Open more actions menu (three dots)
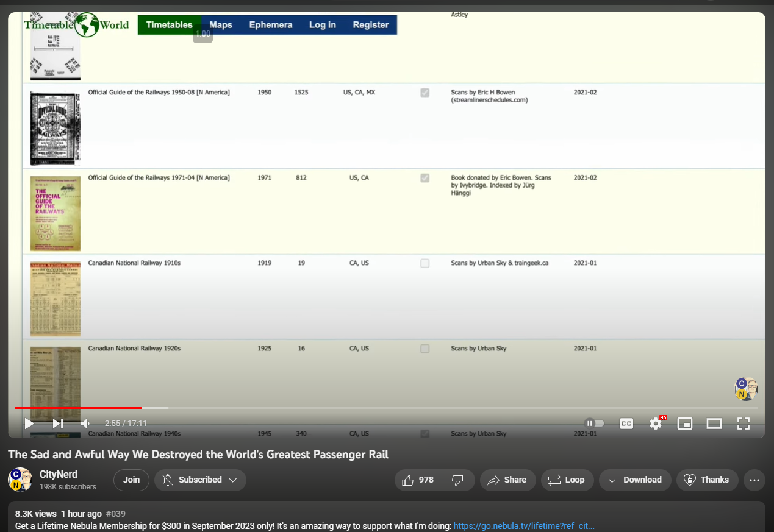 click(x=754, y=480)
